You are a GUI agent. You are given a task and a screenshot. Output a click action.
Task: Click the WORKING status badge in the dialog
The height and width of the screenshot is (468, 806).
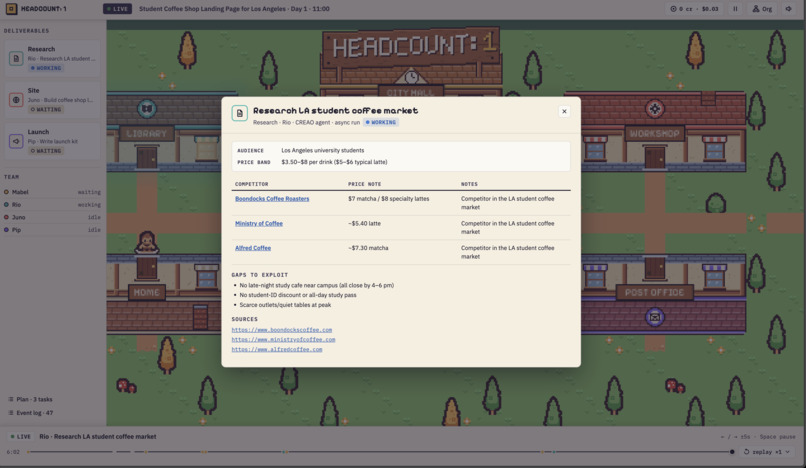click(381, 122)
